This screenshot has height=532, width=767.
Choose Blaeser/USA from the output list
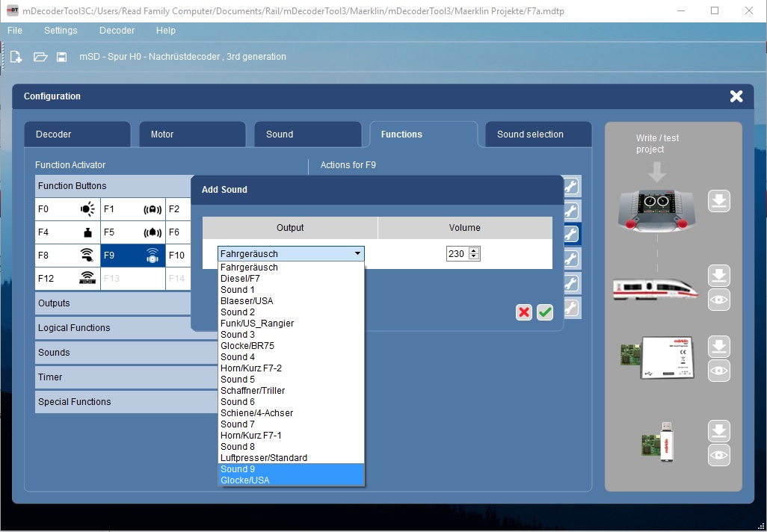291,301
